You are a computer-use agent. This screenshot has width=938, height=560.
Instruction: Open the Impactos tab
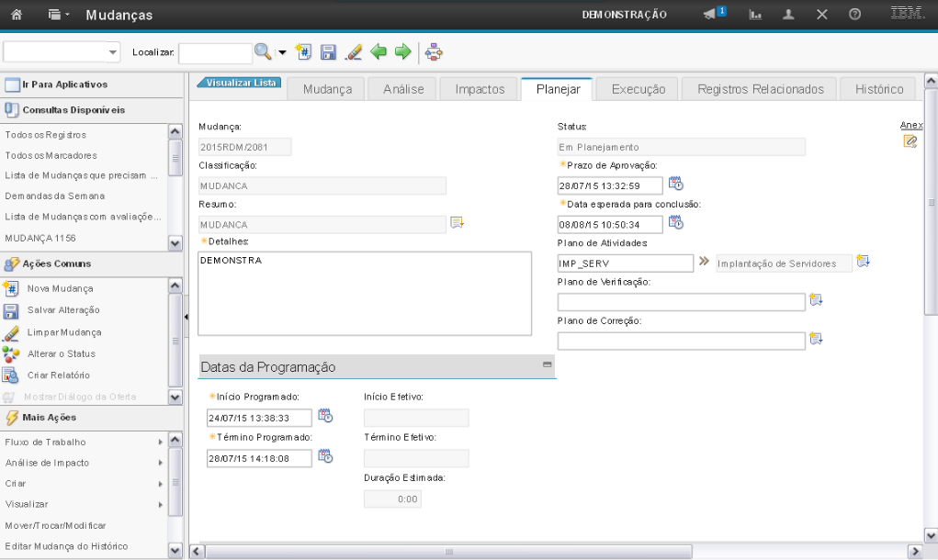[480, 89]
